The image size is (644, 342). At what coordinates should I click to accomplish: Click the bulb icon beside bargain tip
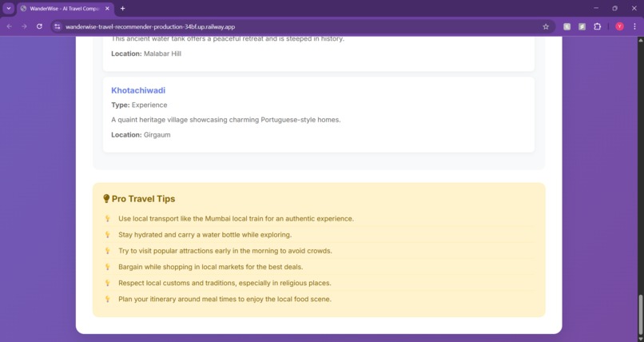pos(108,267)
